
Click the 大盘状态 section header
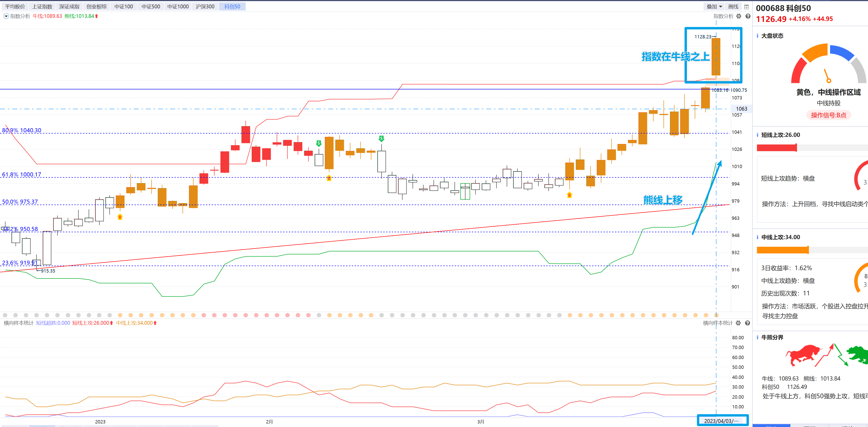pyautogui.click(x=772, y=36)
